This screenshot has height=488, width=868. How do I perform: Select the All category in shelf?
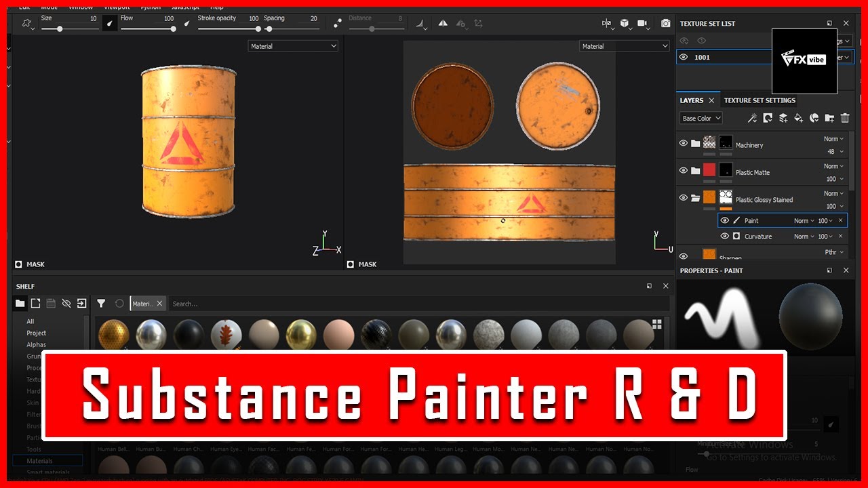(x=31, y=321)
